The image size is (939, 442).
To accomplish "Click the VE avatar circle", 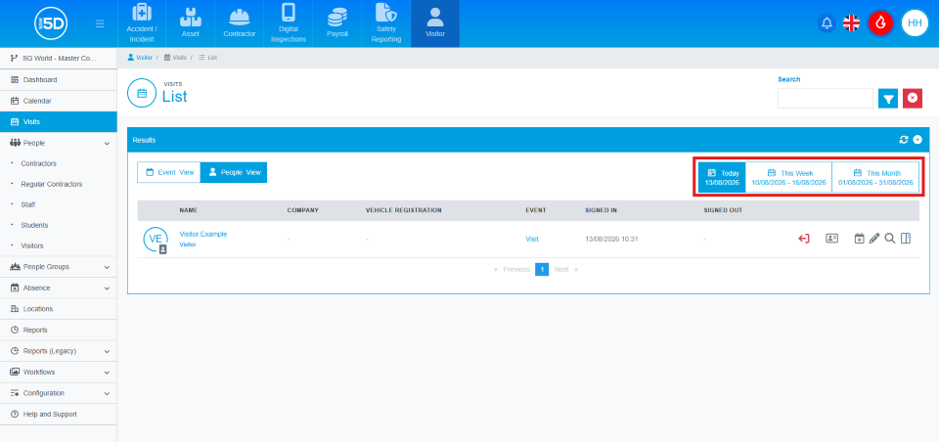I will tap(155, 239).
